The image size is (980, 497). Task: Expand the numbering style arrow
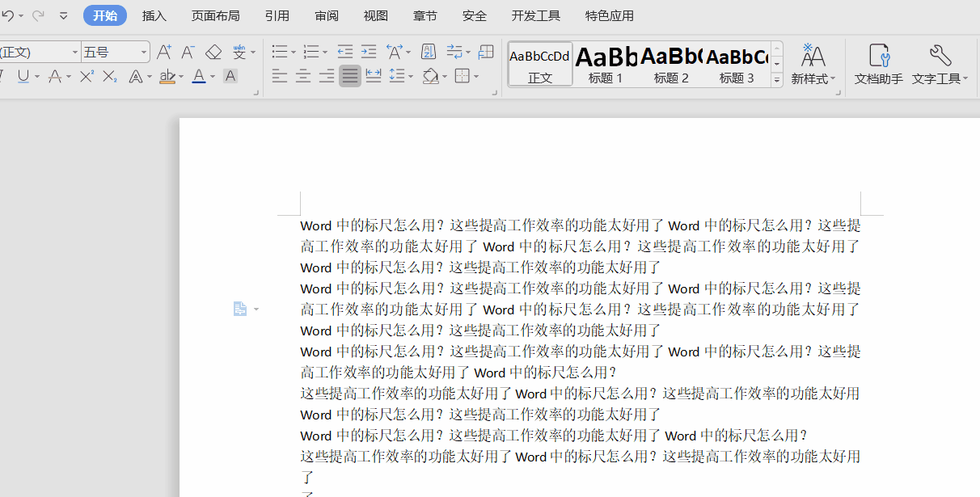(x=325, y=53)
